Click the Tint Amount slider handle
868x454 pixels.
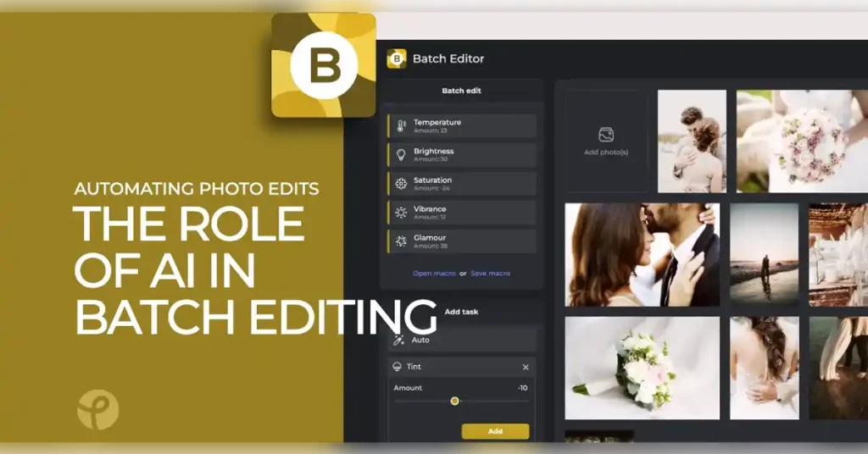tap(454, 401)
